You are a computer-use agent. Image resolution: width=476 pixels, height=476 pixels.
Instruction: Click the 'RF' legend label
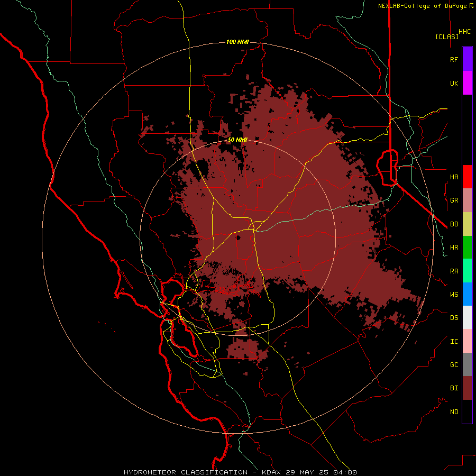(x=454, y=59)
